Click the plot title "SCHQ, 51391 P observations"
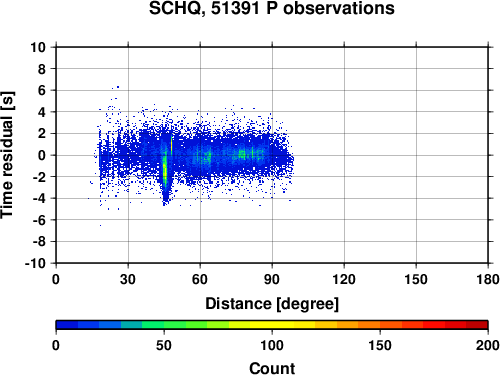The image size is (500, 375). [271, 8]
